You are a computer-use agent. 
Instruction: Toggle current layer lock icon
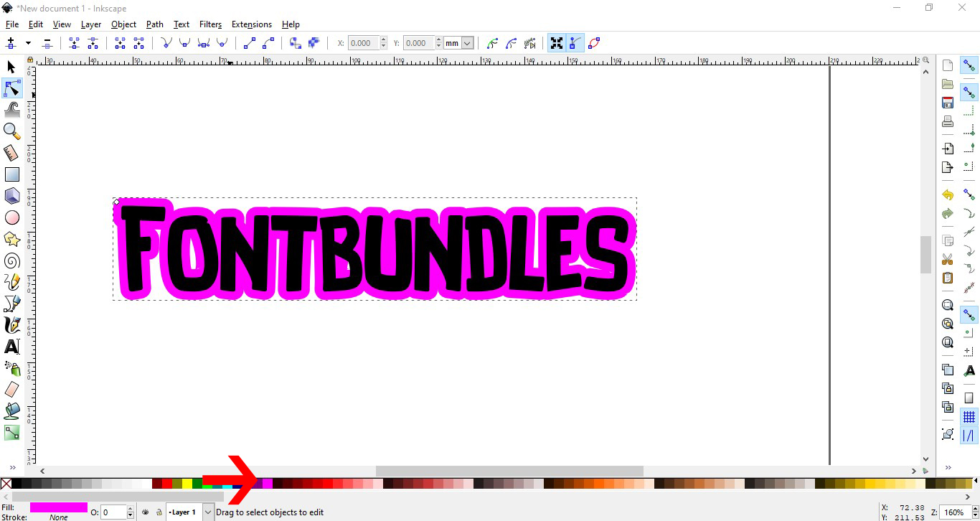pyautogui.click(x=159, y=512)
